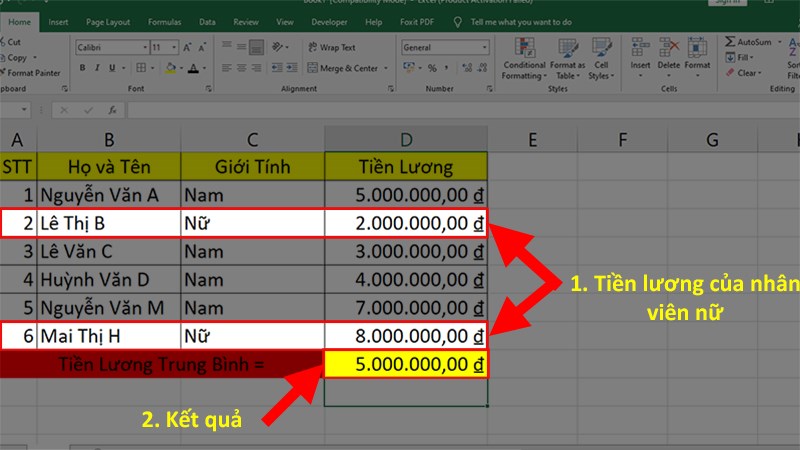Open the Foxit PDF tab
800x450 pixels.
pos(417,22)
